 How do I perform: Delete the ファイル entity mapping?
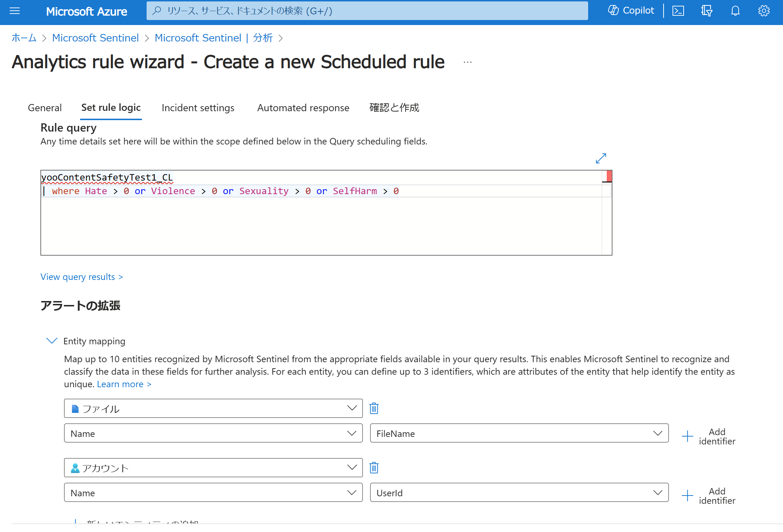click(374, 408)
